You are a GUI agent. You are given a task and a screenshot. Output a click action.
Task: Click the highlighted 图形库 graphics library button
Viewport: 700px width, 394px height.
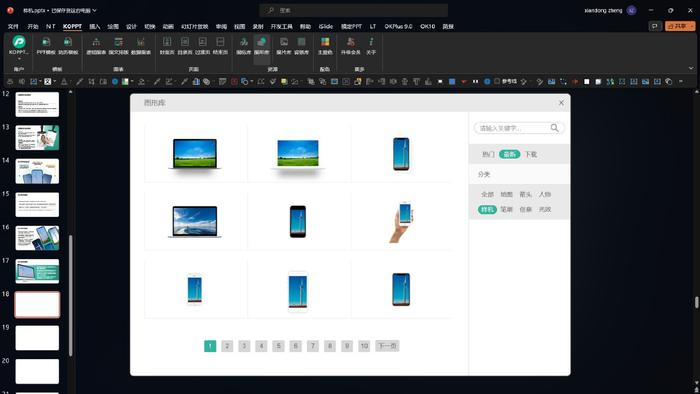(x=262, y=46)
